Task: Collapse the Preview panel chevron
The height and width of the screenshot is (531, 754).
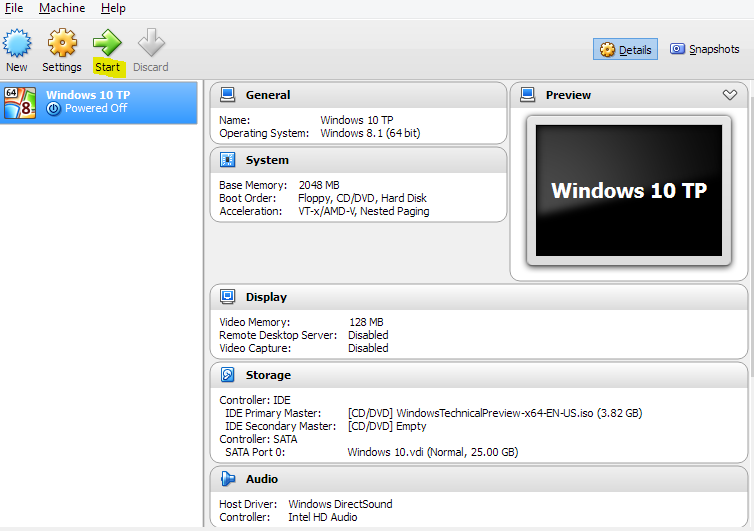Action: 729,95
